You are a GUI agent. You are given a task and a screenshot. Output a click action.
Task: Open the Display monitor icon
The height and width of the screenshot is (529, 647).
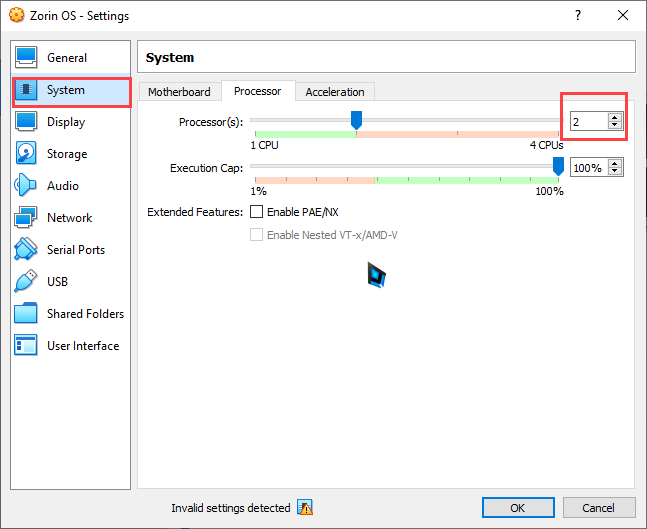[x=26, y=122]
